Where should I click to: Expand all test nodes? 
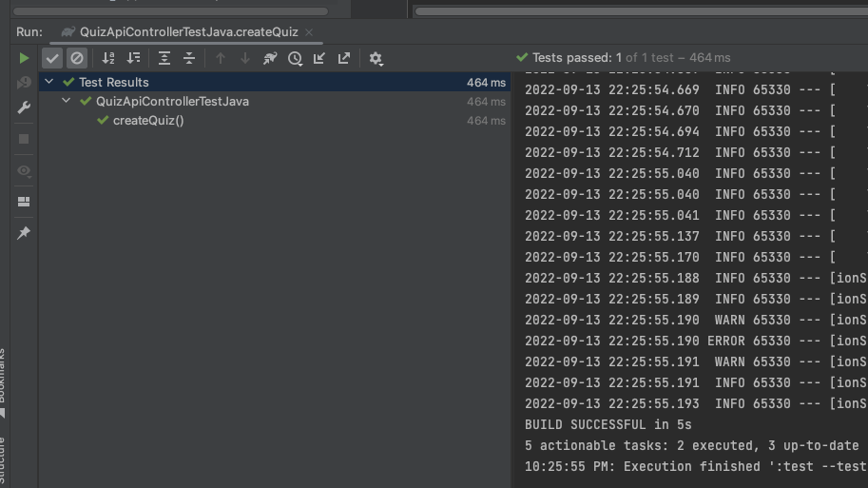164,58
